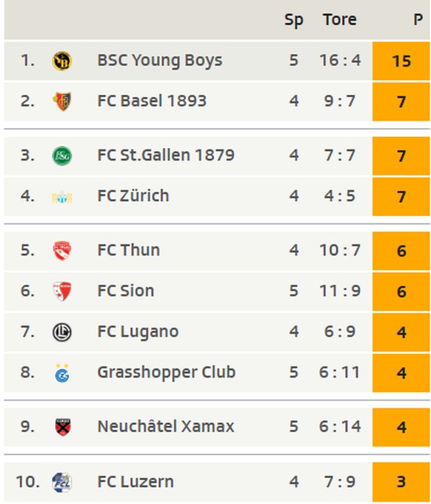Screen dimensions: 431x504
Task: Click the FC Zürich club logo
Action: (x=61, y=196)
